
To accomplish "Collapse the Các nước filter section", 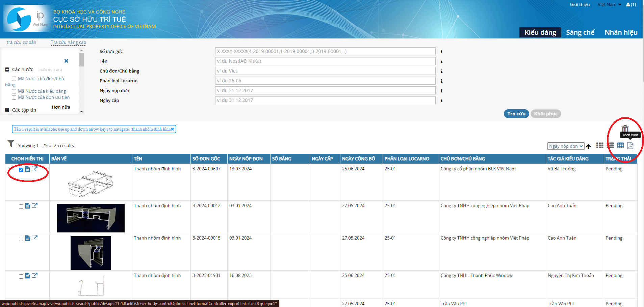I will tap(7, 69).
